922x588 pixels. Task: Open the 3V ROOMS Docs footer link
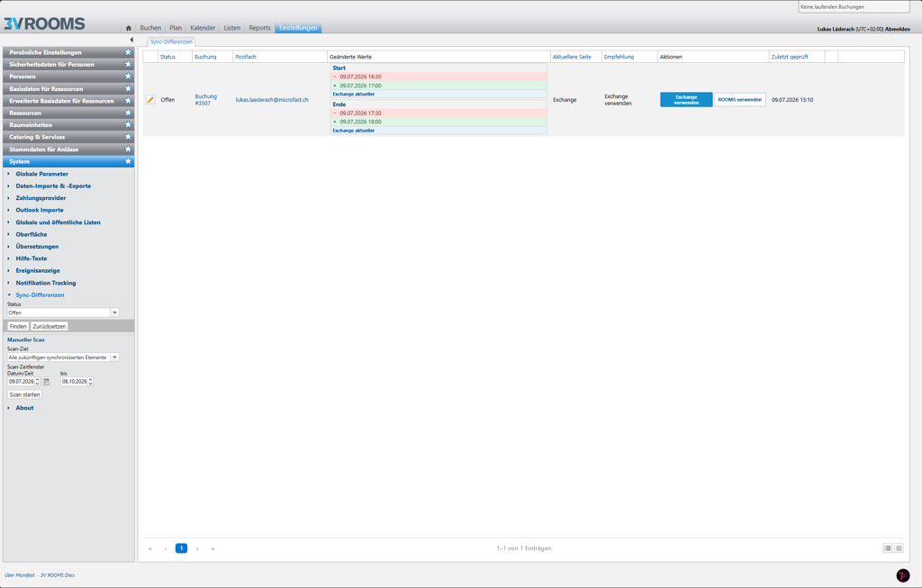(x=58, y=575)
